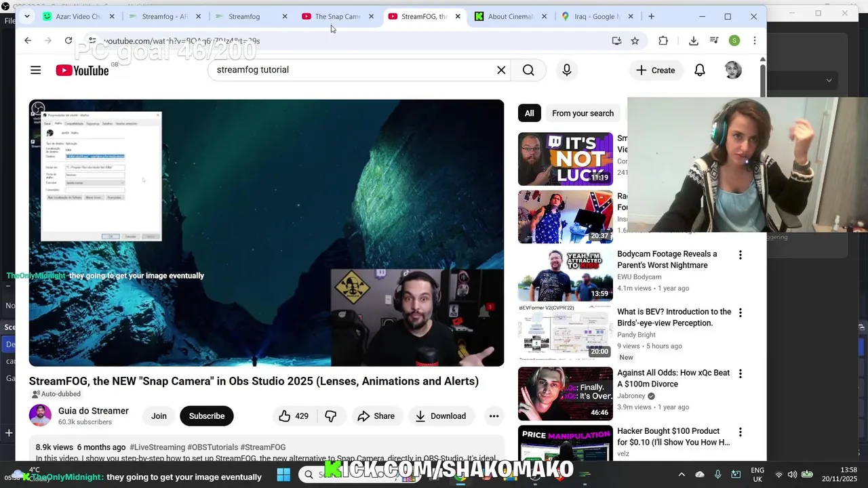Switch to the About Cinema tab
This screenshot has width=868, height=488.
pyautogui.click(x=510, y=16)
